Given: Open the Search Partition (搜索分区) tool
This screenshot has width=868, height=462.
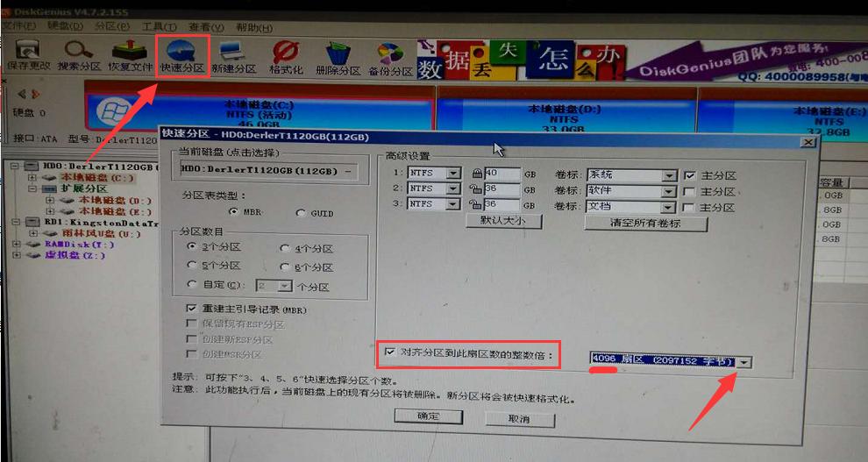Looking at the screenshot, I should pyautogui.click(x=79, y=56).
